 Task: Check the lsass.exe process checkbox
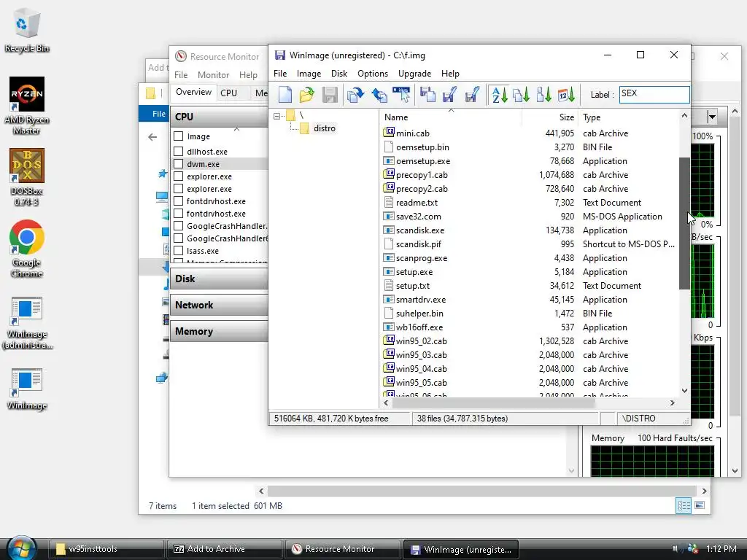click(179, 251)
